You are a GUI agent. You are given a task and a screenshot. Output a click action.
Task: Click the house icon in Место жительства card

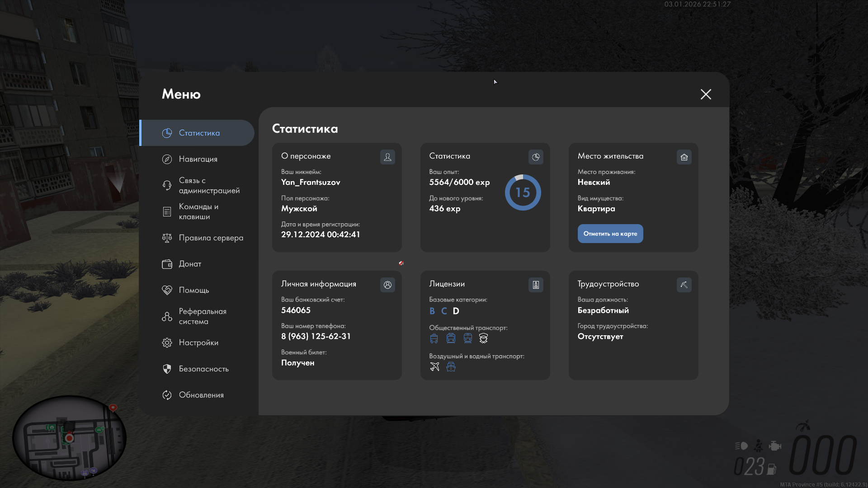coord(684,157)
